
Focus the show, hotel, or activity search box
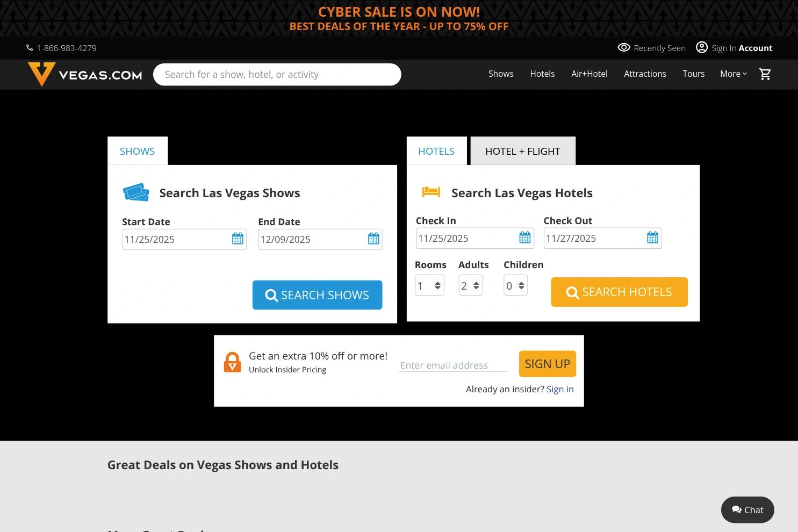[x=277, y=74]
